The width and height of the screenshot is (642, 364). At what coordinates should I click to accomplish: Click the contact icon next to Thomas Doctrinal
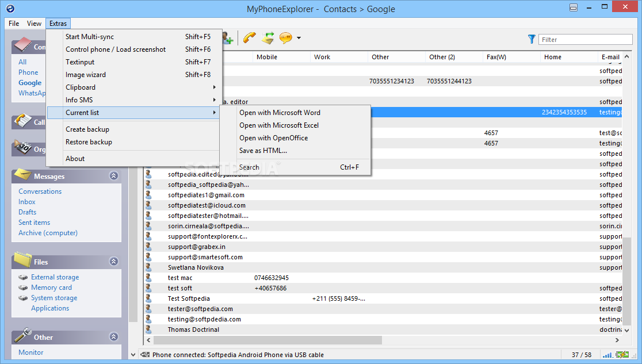(x=148, y=329)
